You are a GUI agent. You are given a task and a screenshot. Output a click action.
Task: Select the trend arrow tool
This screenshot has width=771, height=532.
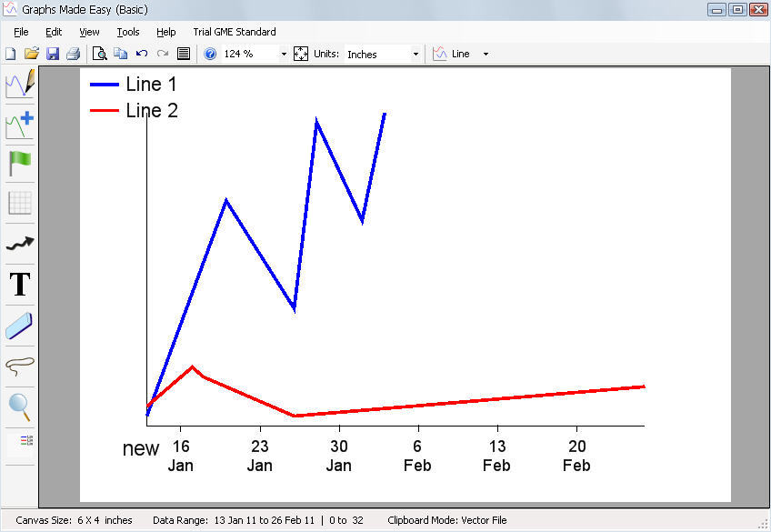coord(18,242)
